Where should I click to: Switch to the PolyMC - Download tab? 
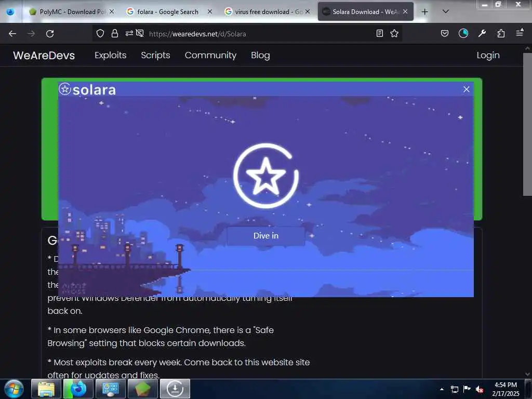(71, 12)
